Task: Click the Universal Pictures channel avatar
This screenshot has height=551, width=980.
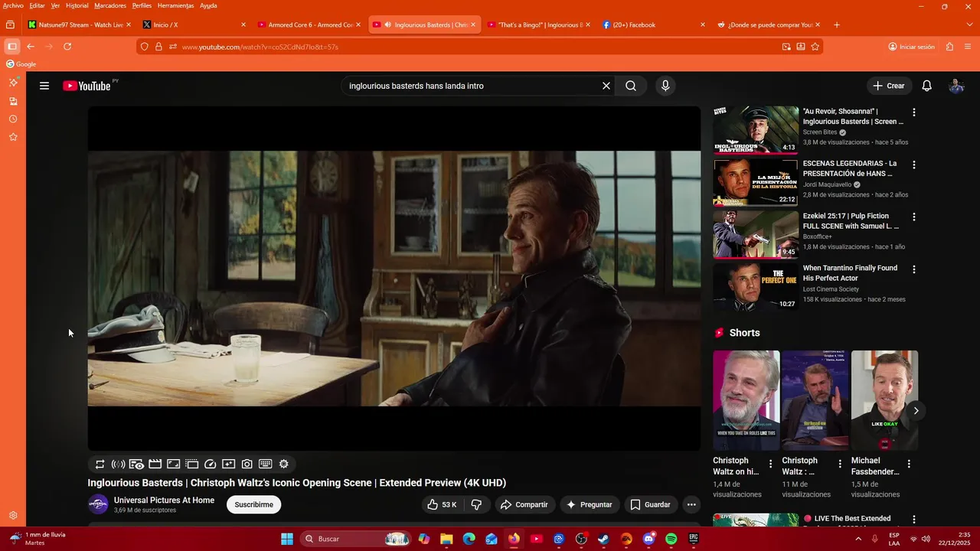Action: pyautogui.click(x=99, y=504)
